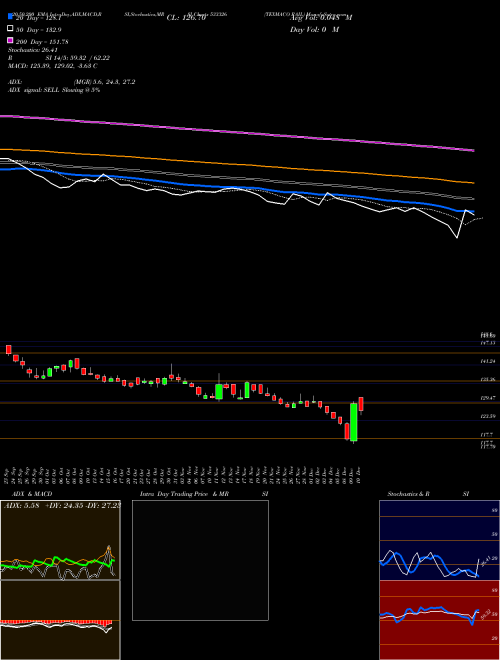Open the ADX indicator chart panel
500x660 pixels.
[60, 540]
